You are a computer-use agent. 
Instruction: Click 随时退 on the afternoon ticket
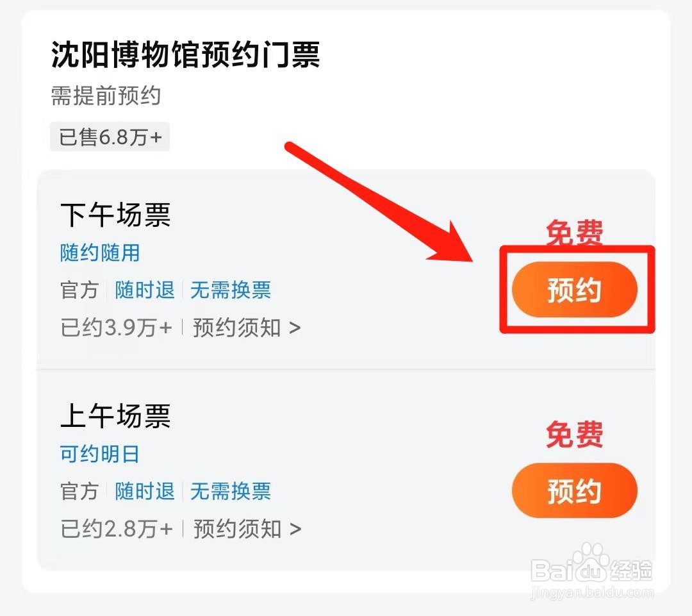point(145,290)
